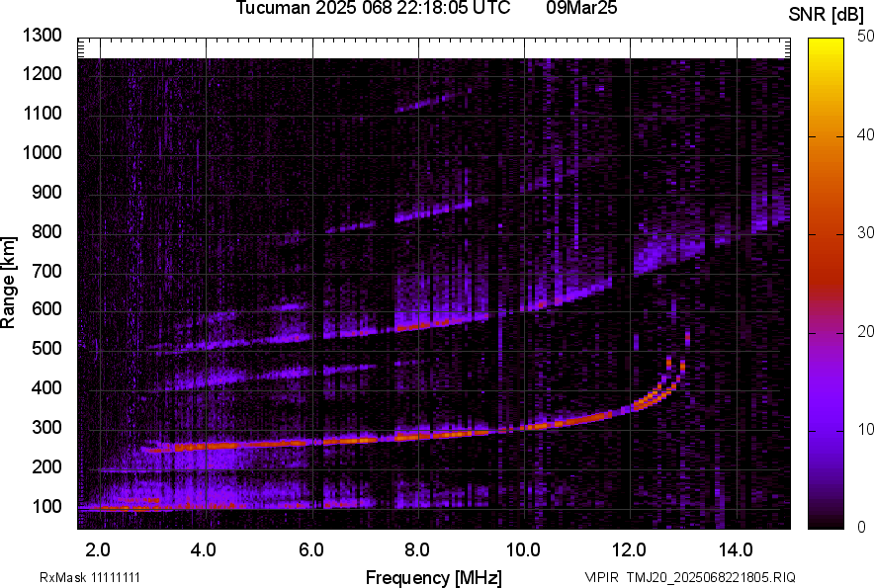The height and width of the screenshot is (588, 874).
Task: Click the 8.0 MHz frequency tick label
Action: click(x=416, y=549)
